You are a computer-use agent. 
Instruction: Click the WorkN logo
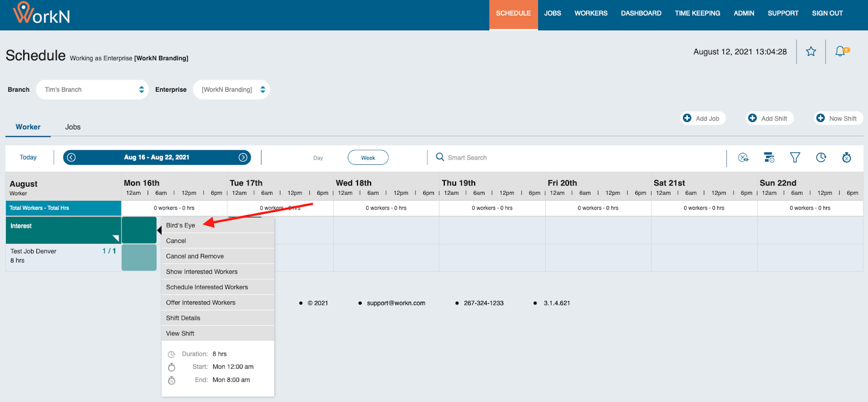tap(41, 13)
